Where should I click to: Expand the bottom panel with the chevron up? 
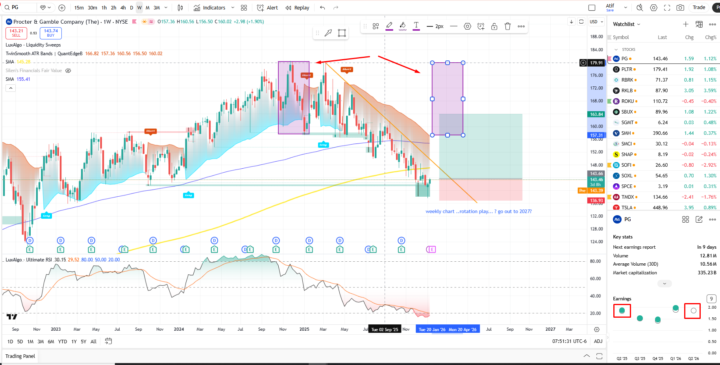[586, 356]
